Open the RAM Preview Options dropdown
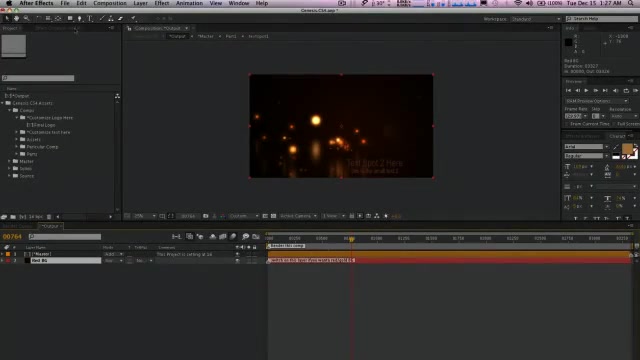 (596, 101)
